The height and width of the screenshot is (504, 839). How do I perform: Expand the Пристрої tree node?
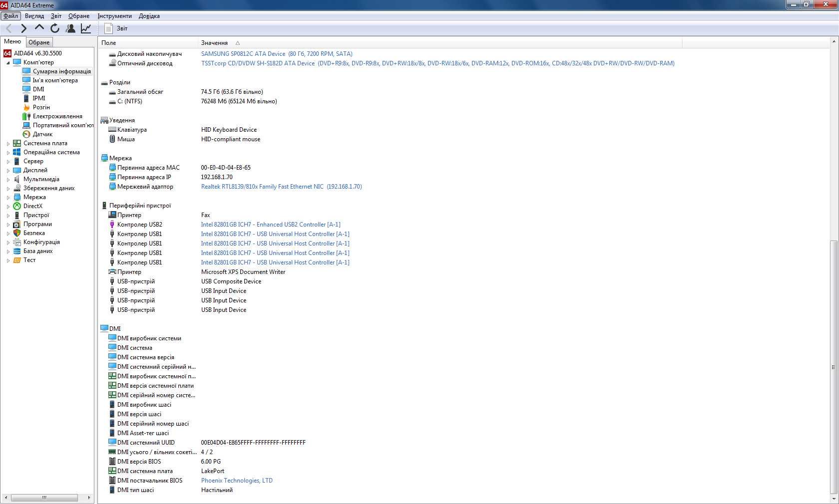click(8, 216)
